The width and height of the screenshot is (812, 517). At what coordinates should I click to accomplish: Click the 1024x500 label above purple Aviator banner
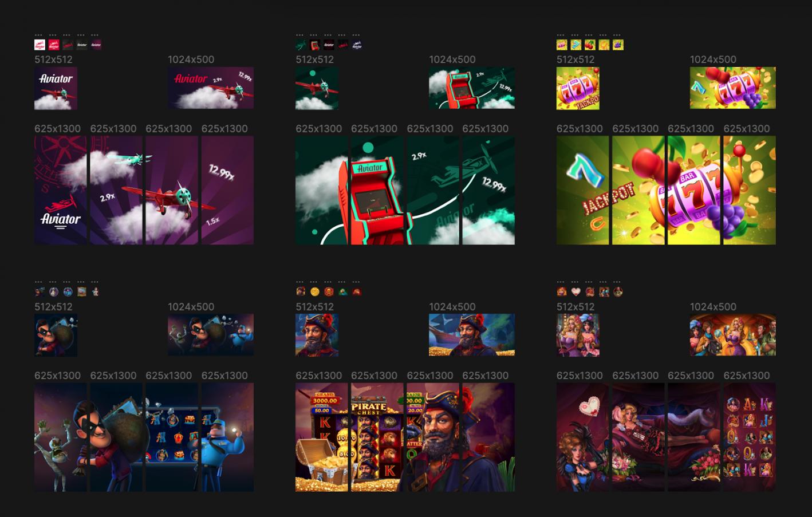coord(191,60)
